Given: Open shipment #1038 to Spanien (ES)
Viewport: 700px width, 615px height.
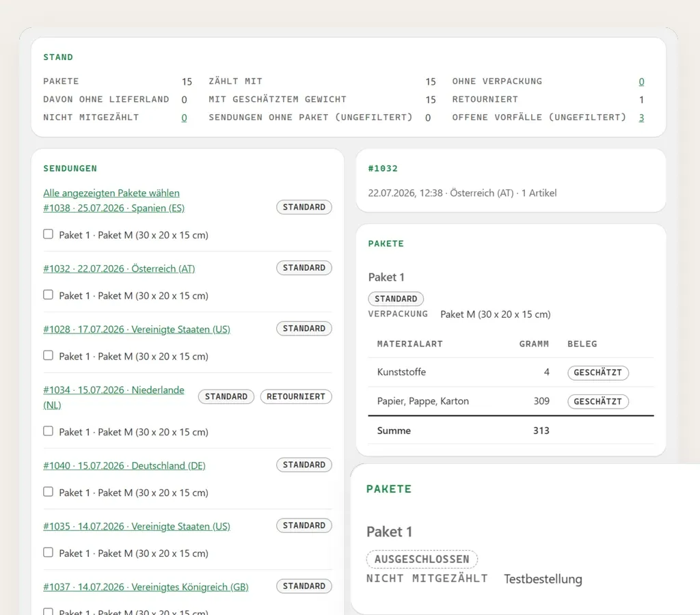Looking at the screenshot, I should 114,208.
